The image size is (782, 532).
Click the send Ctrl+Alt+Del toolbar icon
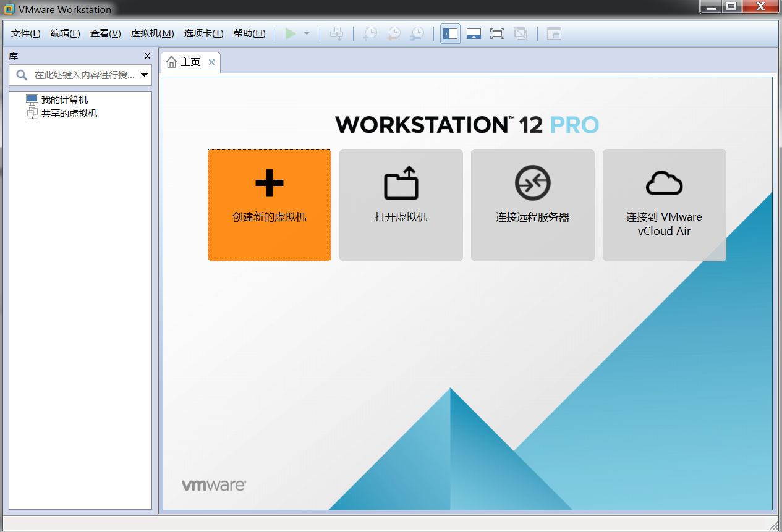pos(336,33)
